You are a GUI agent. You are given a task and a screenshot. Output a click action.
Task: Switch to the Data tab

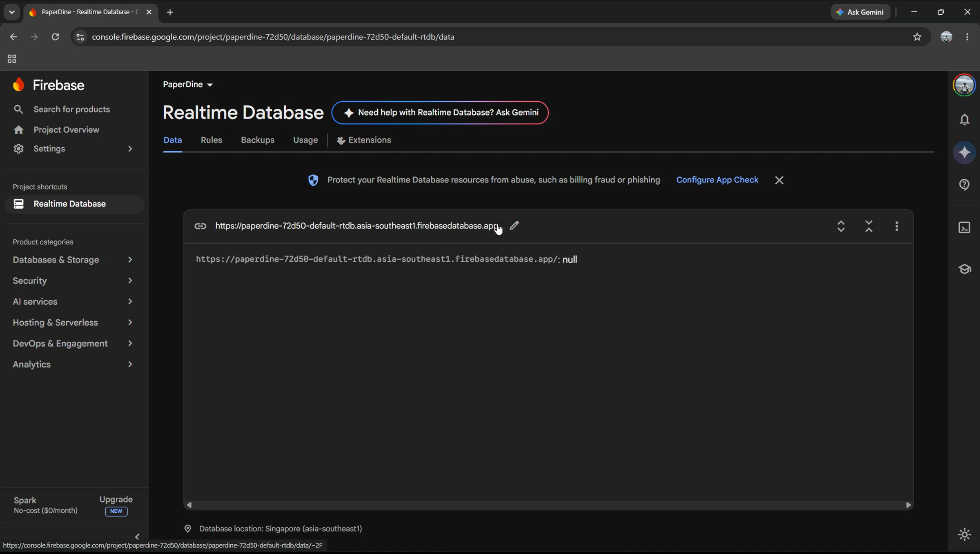(173, 140)
